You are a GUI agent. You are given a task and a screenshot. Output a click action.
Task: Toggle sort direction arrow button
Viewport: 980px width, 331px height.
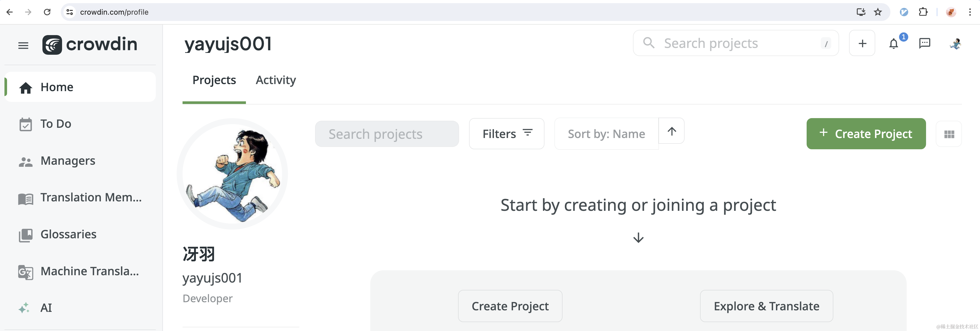tap(671, 131)
